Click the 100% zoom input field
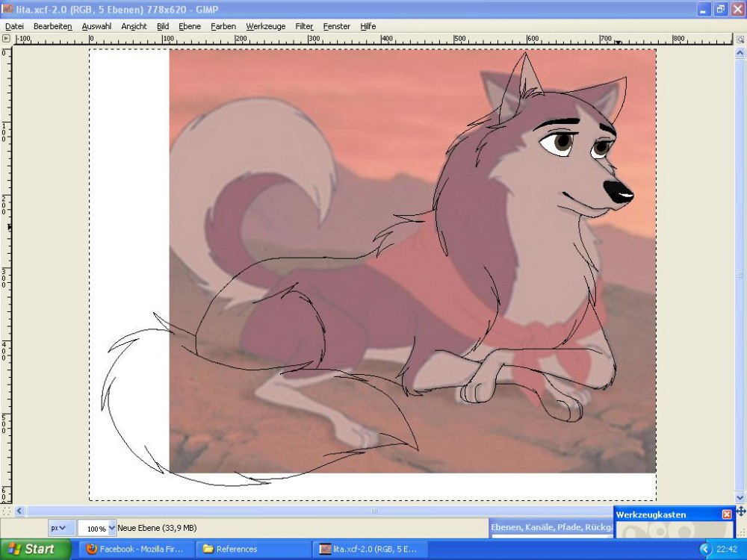The height and width of the screenshot is (560, 747). coord(93,528)
